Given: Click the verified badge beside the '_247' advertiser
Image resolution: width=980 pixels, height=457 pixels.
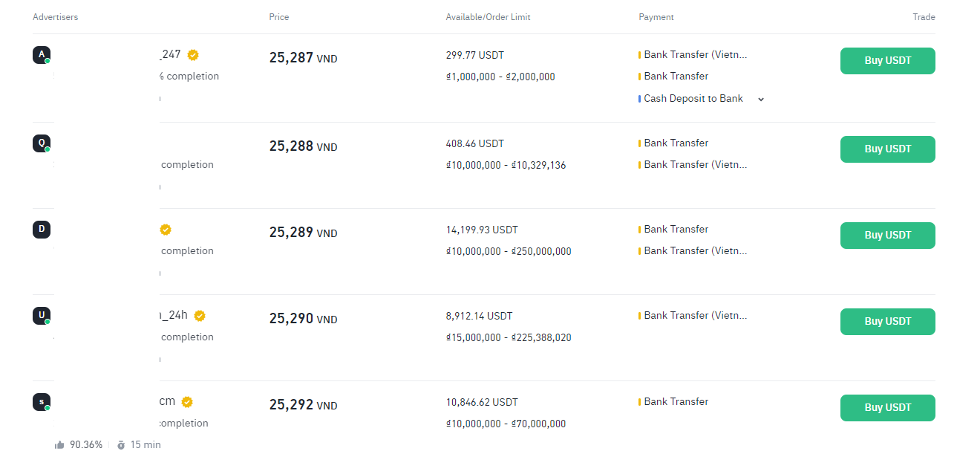Looking at the screenshot, I should 193,55.
